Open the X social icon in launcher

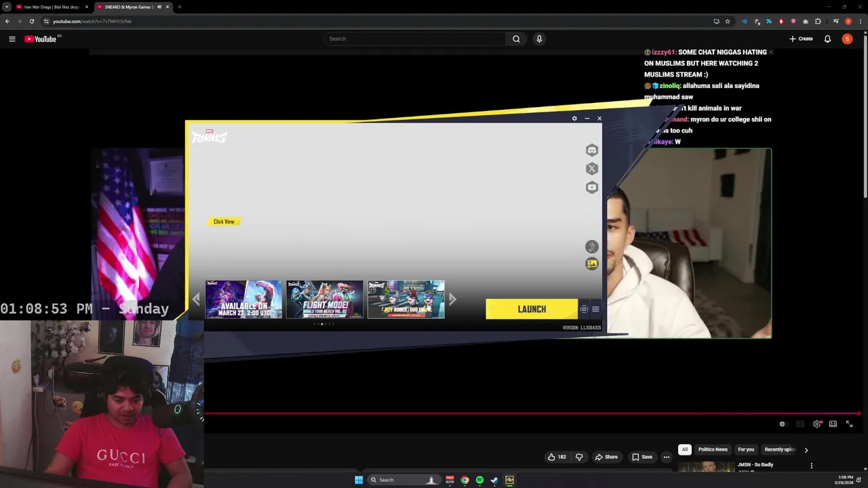(592, 169)
